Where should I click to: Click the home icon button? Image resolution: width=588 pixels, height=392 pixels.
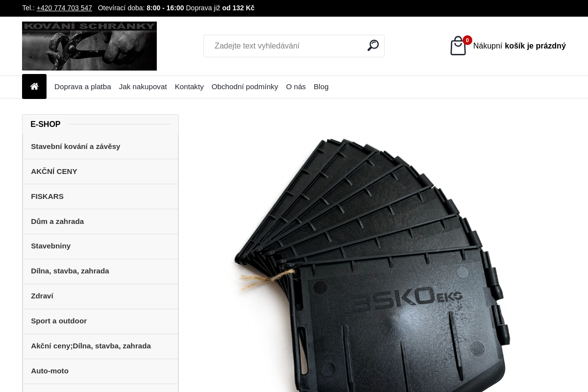34,87
